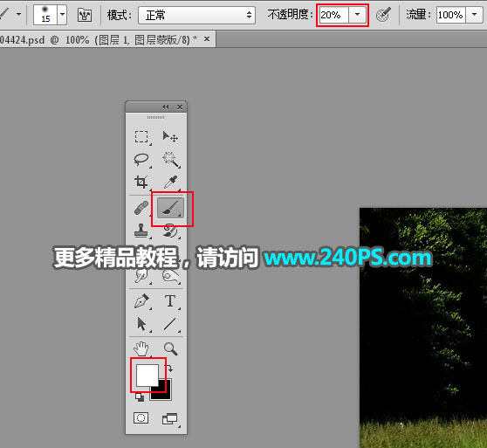Select the Pen tool
This screenshot has width=487, height=448.
point(141,301)
